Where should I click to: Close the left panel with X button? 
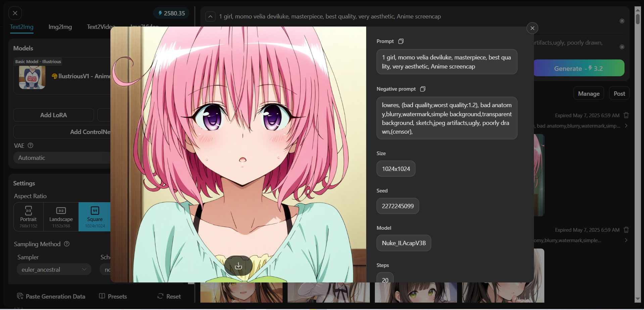(x=15, y=13)
